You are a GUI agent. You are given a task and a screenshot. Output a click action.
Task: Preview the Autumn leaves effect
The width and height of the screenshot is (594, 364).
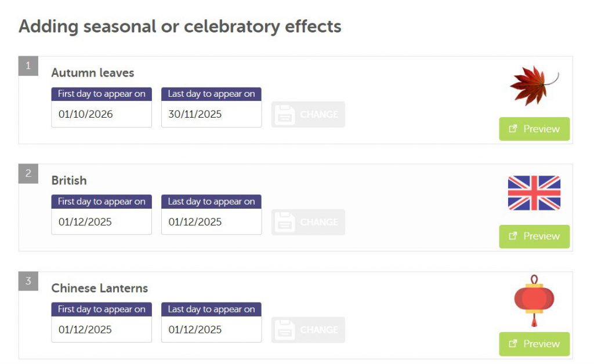[x=534, y=129]
